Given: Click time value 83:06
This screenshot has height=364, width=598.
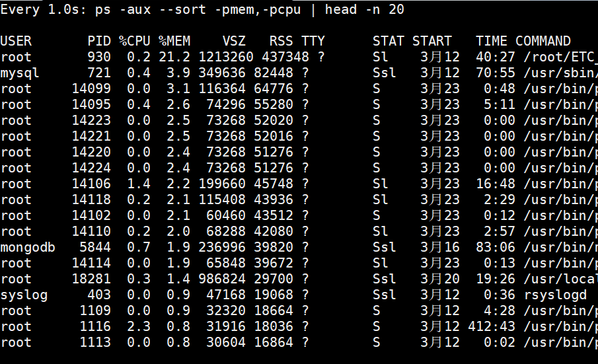Looking at the screenshot, I should coord(496,247).
